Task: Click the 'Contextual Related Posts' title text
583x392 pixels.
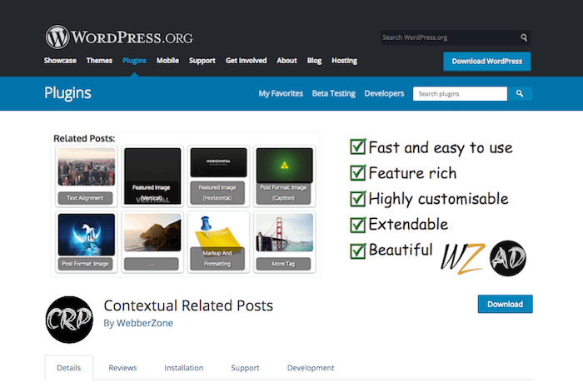Action: tap(188, 305)
